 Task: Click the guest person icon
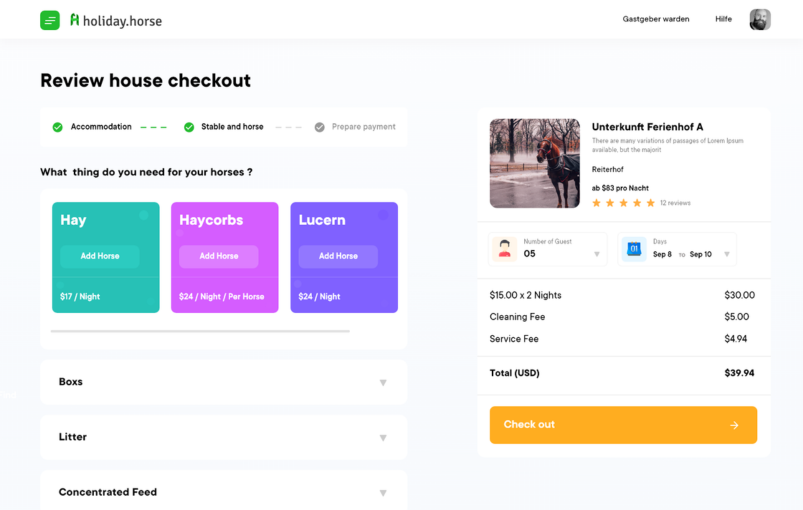click(x=505, y=248)
